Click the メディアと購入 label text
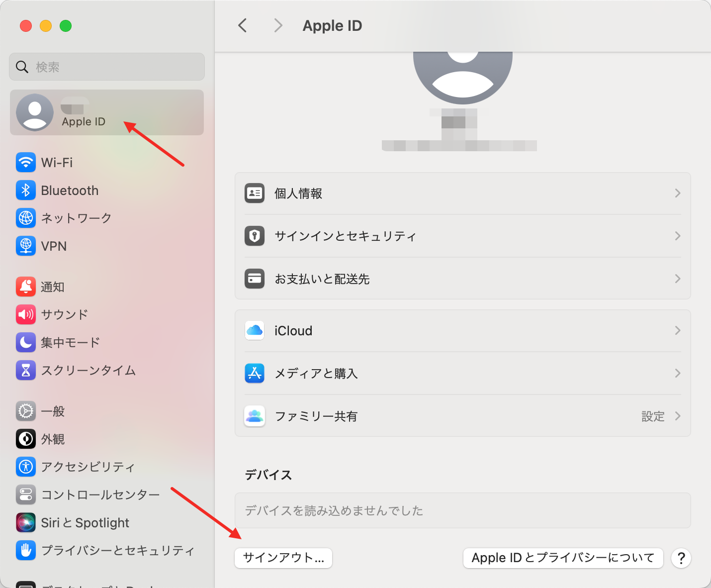 coord(316,373)
